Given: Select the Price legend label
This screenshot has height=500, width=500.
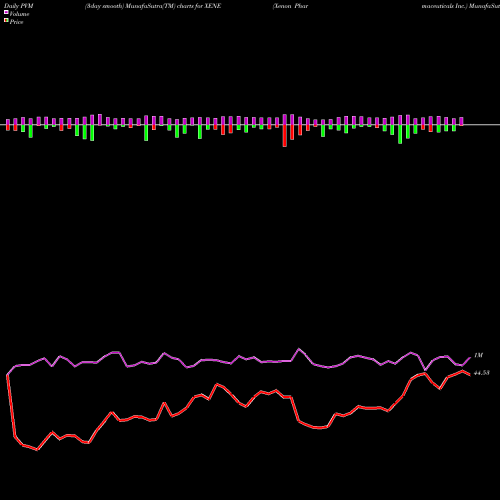Looking at the screenshot, I should point(16,22).
